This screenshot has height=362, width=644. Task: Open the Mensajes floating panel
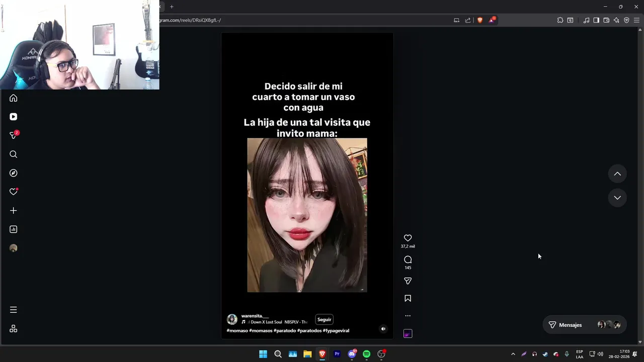[585, 325]
